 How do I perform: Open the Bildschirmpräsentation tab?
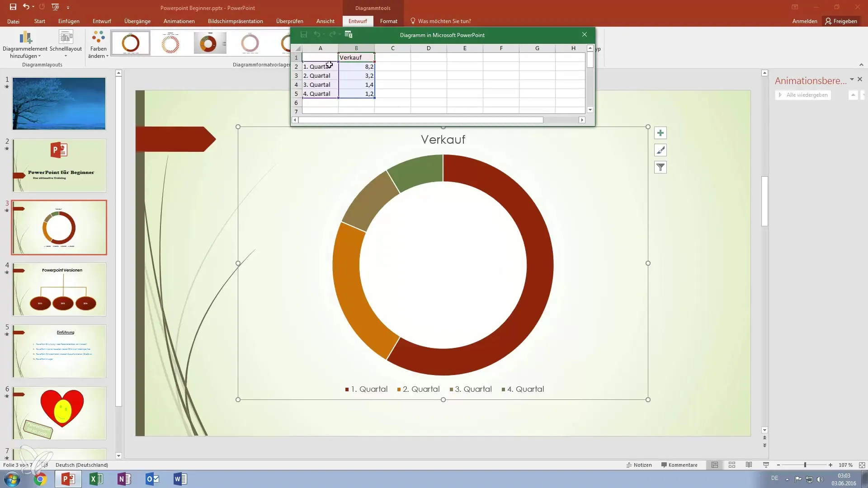(235, 21)
